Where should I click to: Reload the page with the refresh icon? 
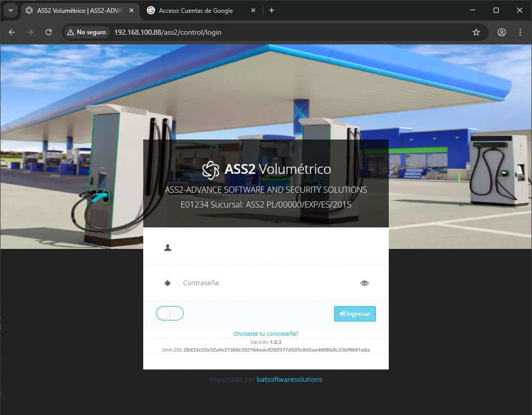[49, 32]
